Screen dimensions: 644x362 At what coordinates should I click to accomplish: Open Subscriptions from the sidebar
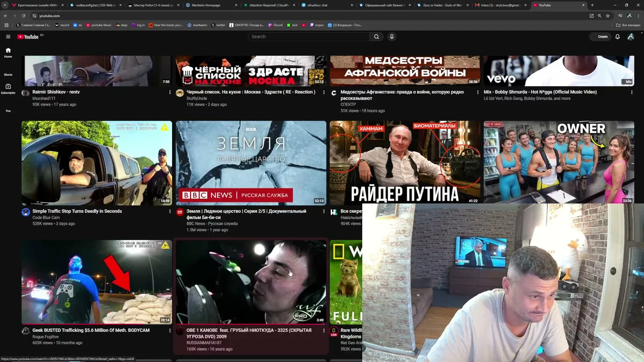pos(8,89)
